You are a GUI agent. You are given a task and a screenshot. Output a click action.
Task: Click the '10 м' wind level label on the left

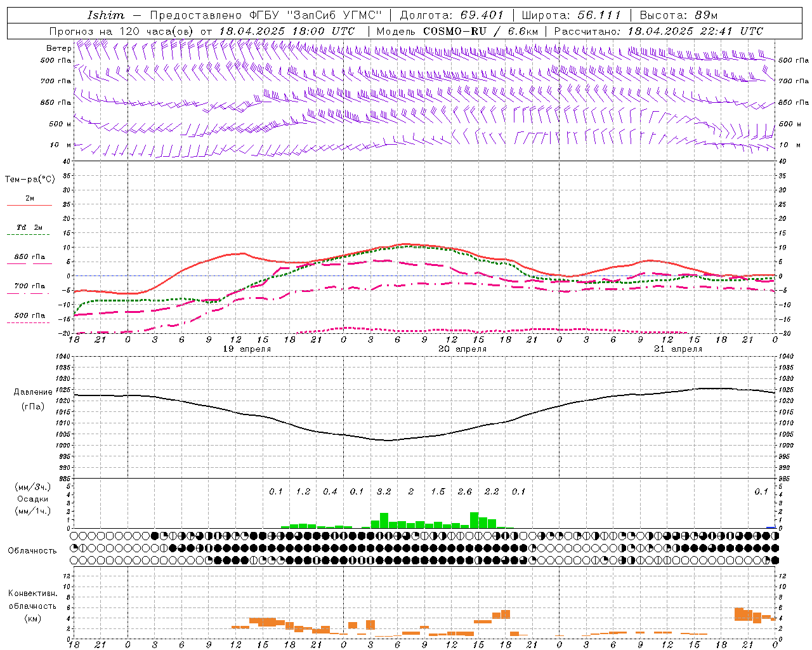pos(60,145)
